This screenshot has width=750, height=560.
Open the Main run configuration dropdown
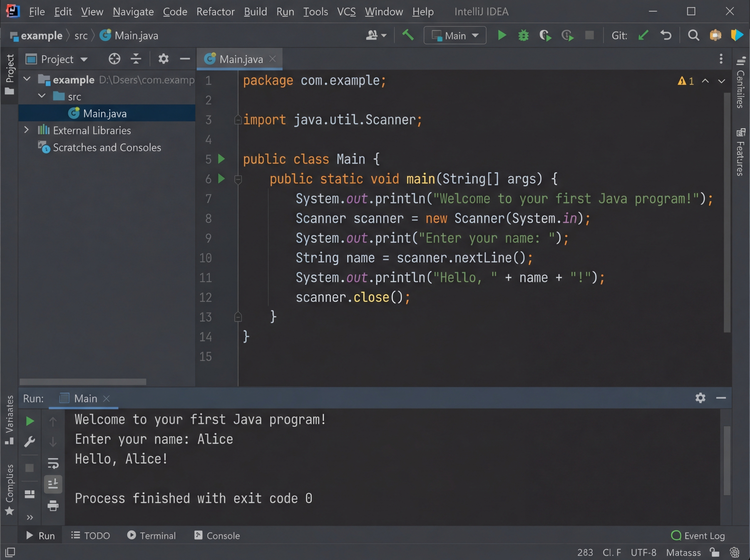pyautogui.click(x=454, y=35)
